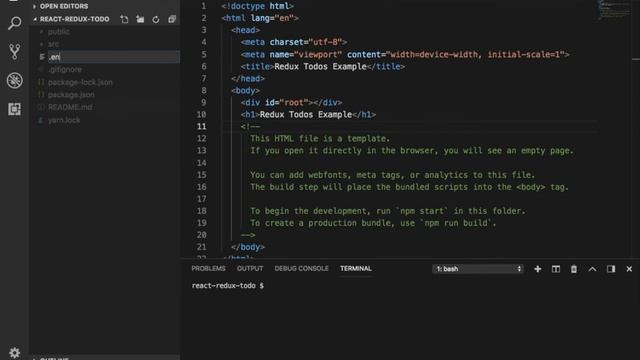Switch to the PROBLEMS tab
640x360 pixels.
(x=208, y=269)
